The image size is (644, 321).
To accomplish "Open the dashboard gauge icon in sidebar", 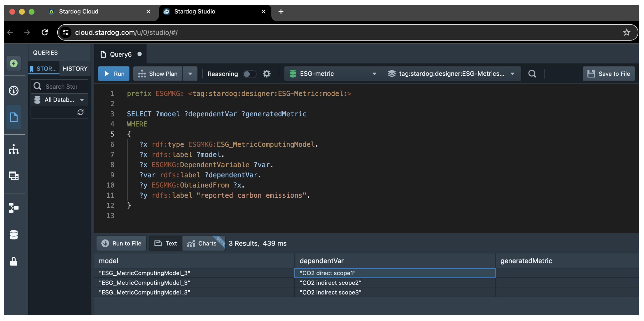I will [14, 91].
